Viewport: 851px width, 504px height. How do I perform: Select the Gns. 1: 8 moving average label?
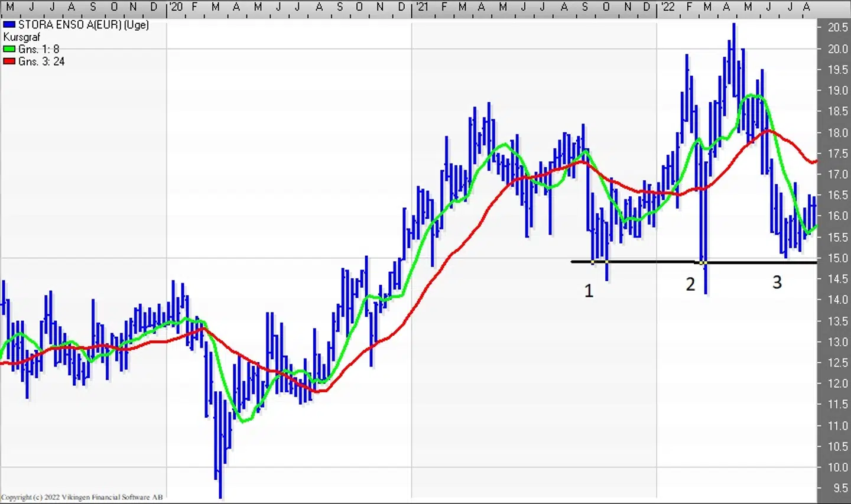pyautogui.click(x=39, y=49)
